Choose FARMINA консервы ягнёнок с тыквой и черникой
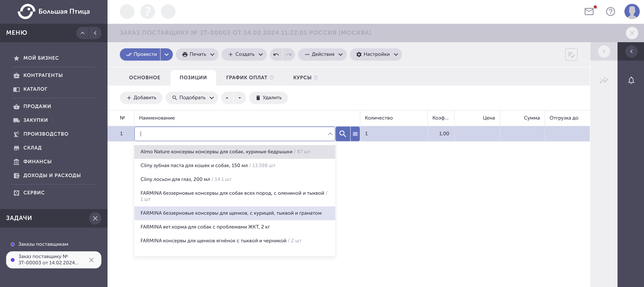The width and height of the screenshot is (644, 287). (235, 241)
